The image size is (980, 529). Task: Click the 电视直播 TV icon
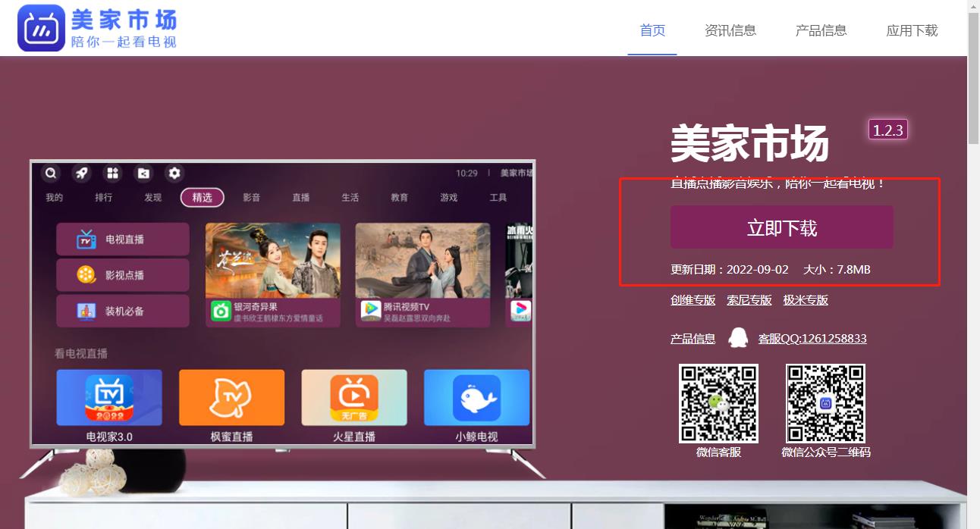(86, 239)
